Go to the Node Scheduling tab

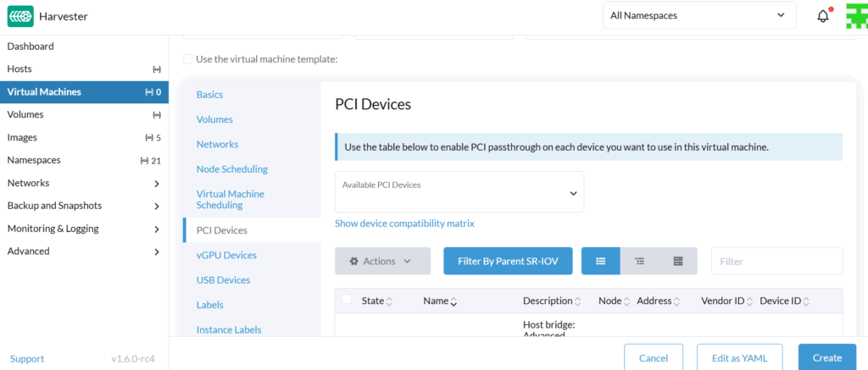point(231,169)
